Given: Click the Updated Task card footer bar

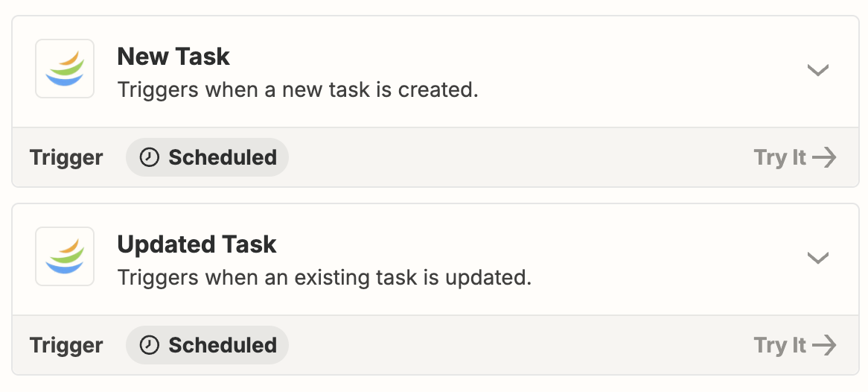Looking at the screenshot, I should 435,346.
